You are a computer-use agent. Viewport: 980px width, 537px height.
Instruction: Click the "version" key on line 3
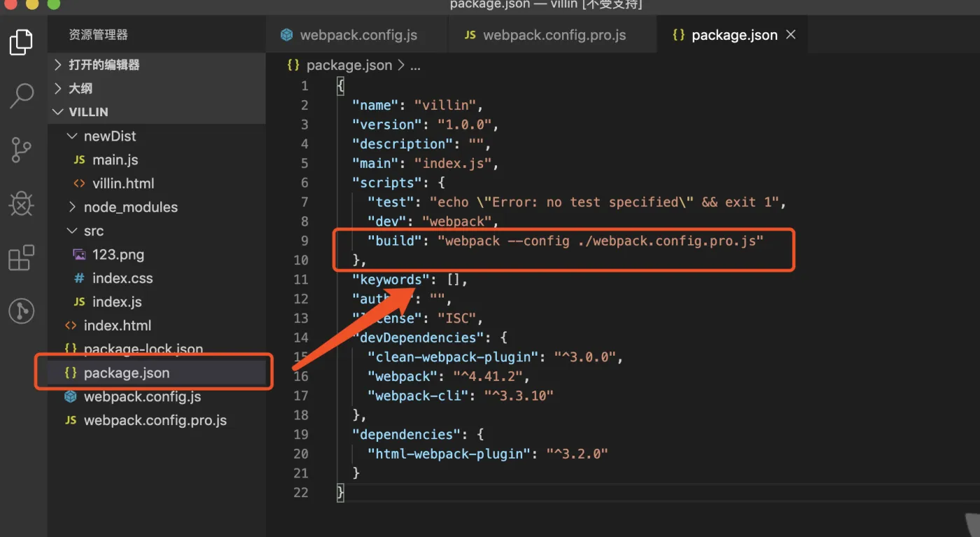click(x=387, y=125)
